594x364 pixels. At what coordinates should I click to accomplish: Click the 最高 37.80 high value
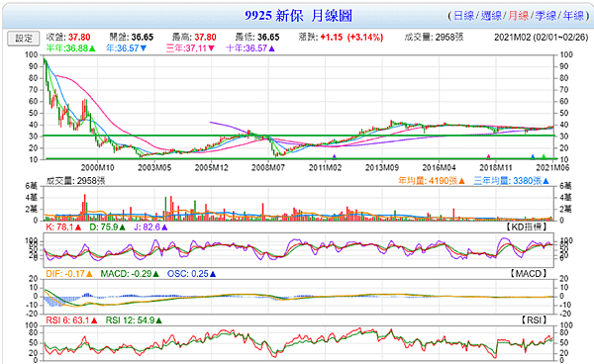tap(194, 37)
